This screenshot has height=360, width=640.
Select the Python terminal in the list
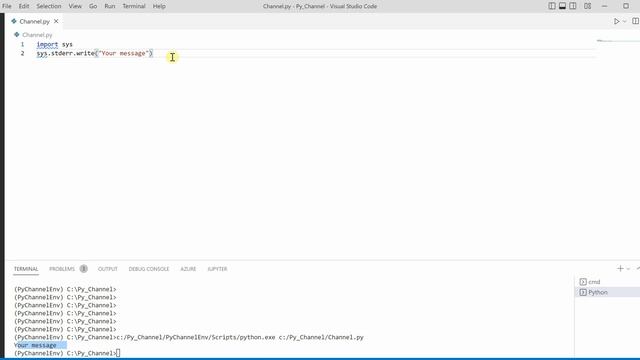coord(607,292)
